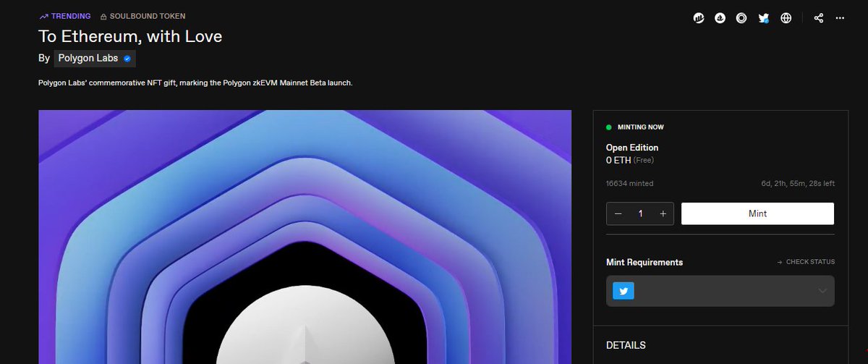Open the OpenSea sailboat icon link
This screenshot has width=868, height=364.
720,18
